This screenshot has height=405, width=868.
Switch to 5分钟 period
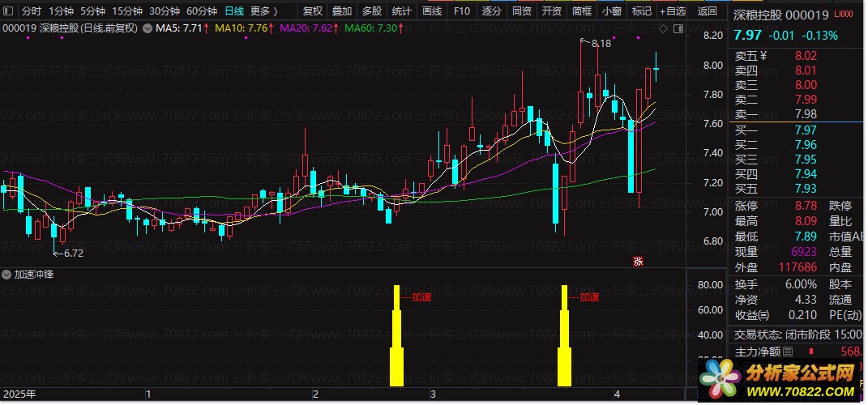[x=92, y=11]
